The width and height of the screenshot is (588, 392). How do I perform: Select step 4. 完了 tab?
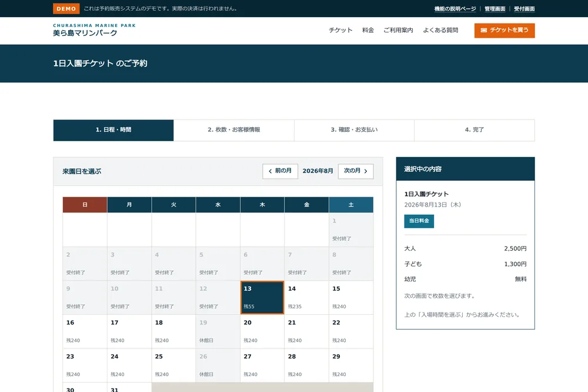coord(475,130)
